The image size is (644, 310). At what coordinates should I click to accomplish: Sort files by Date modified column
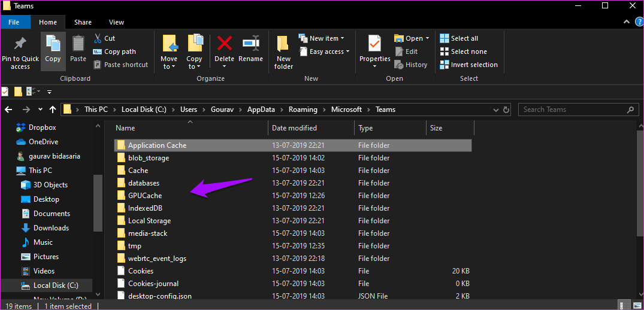pyautogui.click(x=294, y=128)
